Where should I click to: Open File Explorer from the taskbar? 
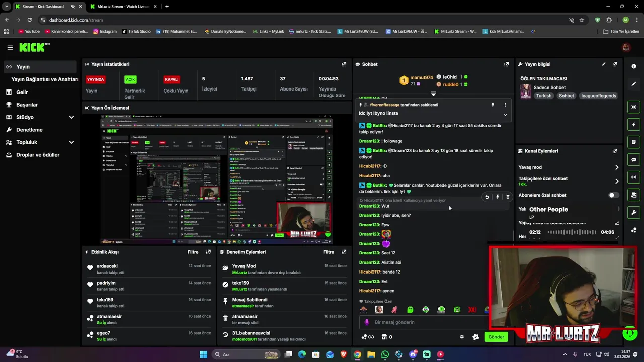(x=371, y=354)
